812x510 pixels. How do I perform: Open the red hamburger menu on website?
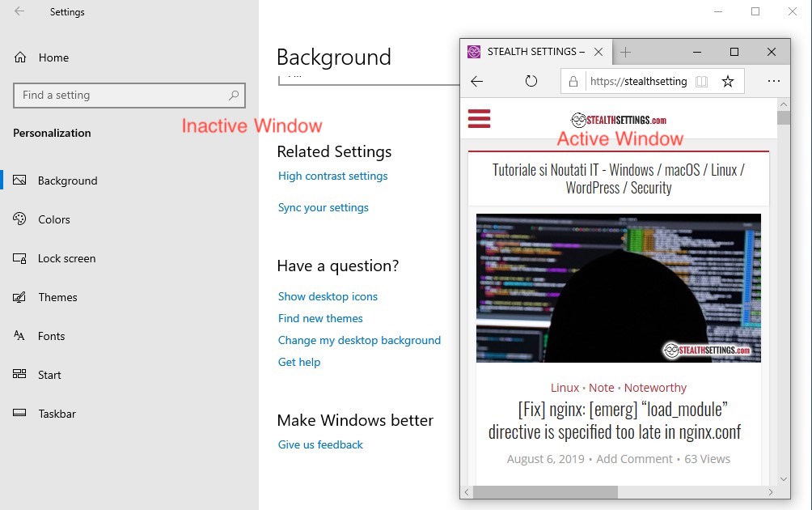(x=479, y=119)
